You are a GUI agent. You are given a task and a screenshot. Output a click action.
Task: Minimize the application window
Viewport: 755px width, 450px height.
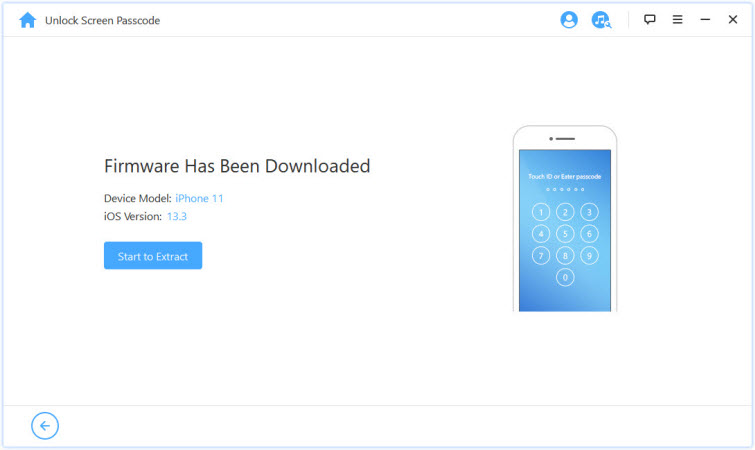(705, 20)
